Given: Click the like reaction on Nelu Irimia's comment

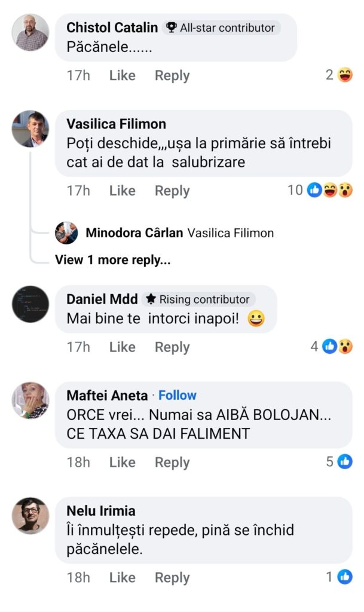Looking at the screenshot, I should coord(345,577).
